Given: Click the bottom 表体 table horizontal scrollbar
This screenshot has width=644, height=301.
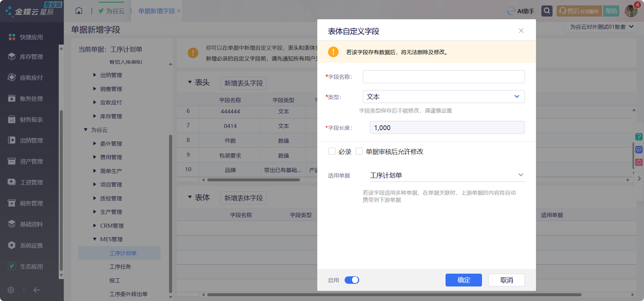Looking at the screenshot, I should [394, 295].
